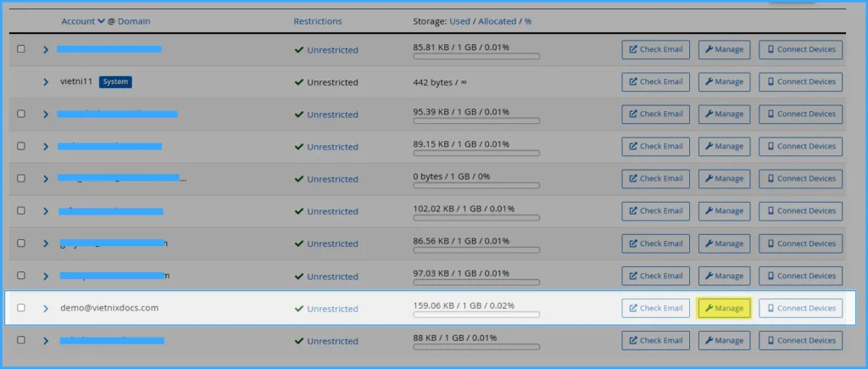Image resolution: width=868 pixels, height=369 pixels.
Task: Click Connect Devices for demo@vietnixdocs.com
Action: [800, 308]
